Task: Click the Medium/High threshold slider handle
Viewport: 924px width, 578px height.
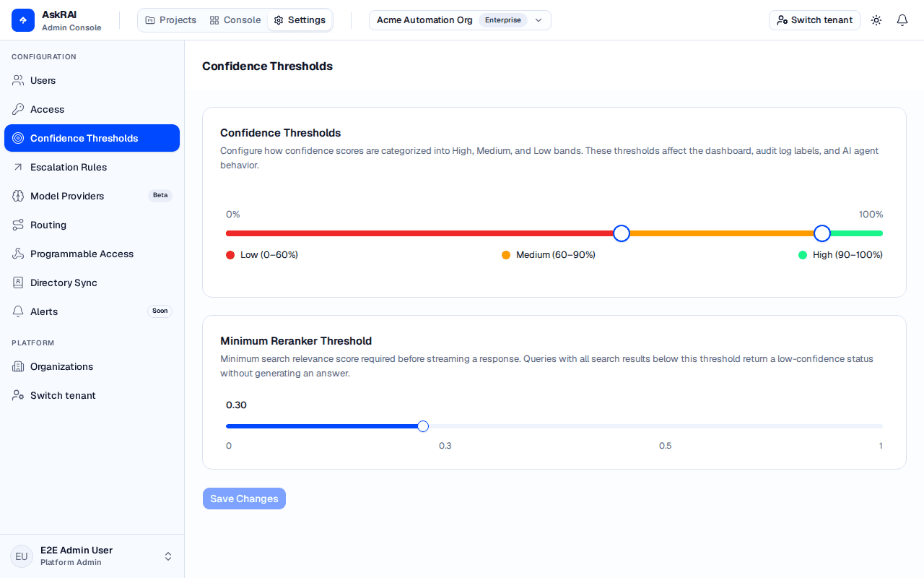Action: click(822, 233)
